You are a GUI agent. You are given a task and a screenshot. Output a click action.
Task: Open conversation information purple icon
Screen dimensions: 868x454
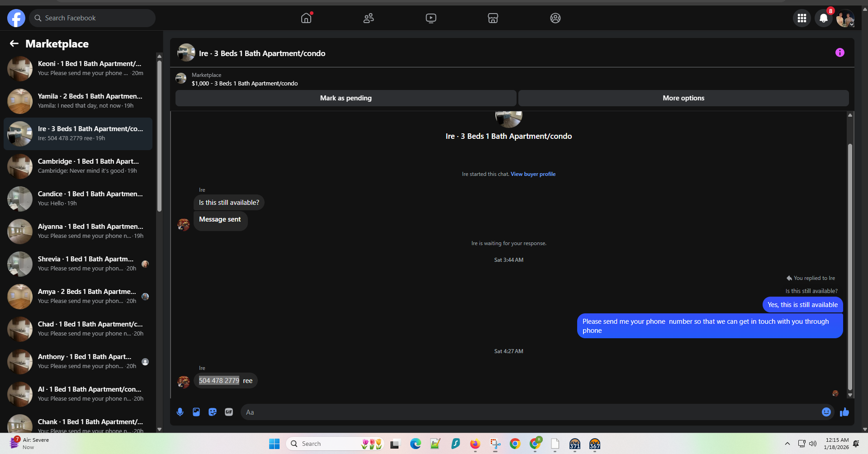point(840,52)
